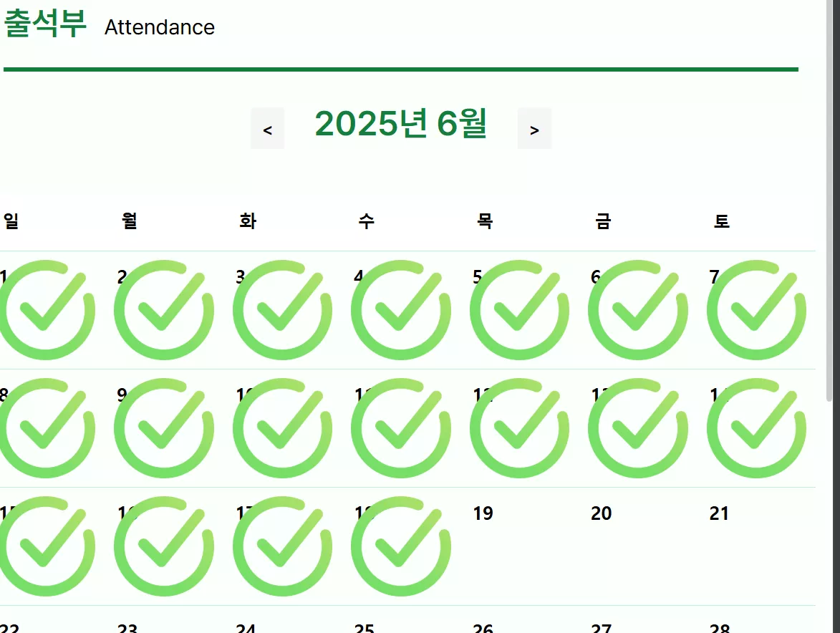Click the attendance checkmark on June 1
The image size is (840, 633).
coord(46,310)
